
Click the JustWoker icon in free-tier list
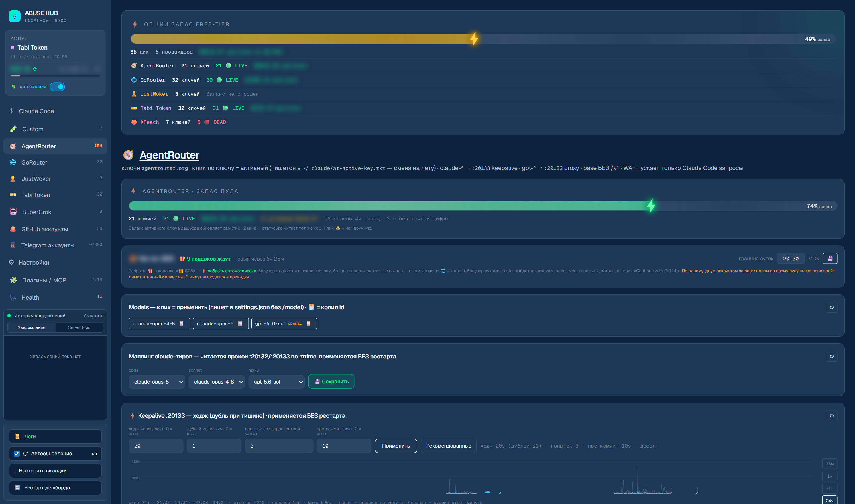point(134,94)
